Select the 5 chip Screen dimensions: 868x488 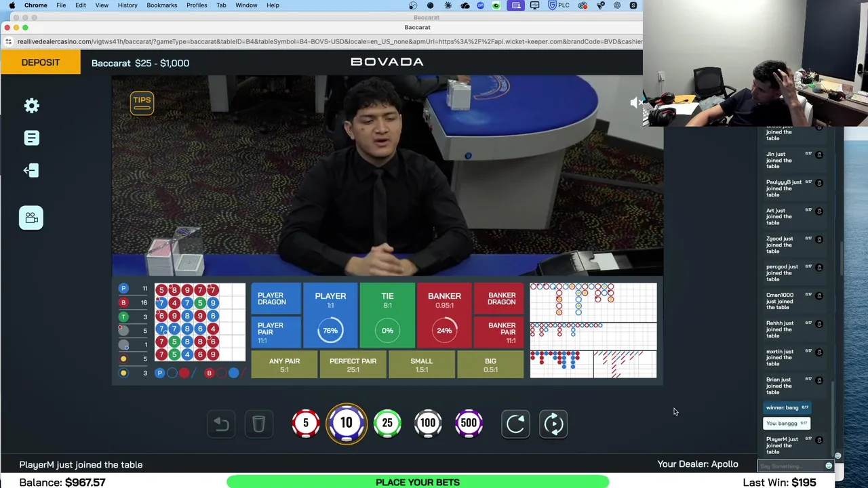pyautogui.click(x=306, y=423)
